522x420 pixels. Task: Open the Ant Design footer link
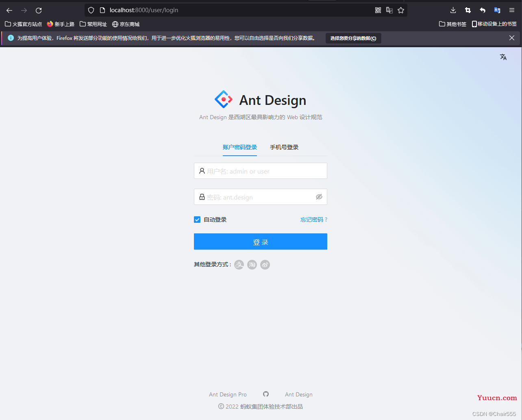tap(299, 394)
